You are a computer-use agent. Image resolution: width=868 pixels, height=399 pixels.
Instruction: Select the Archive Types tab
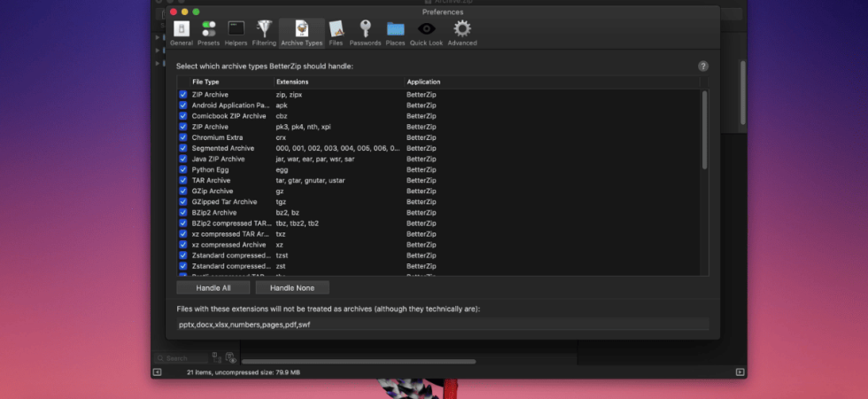pyautogui.click(x=302, y=34)
